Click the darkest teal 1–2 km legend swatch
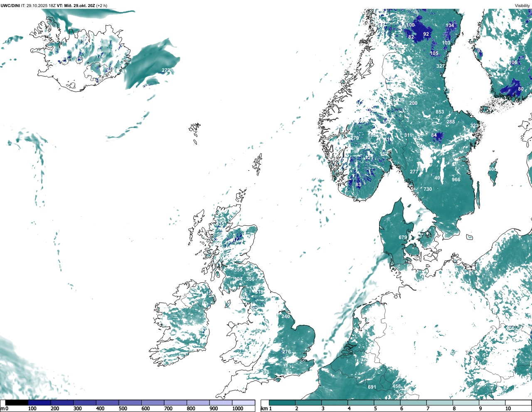 tap(282, 402)
